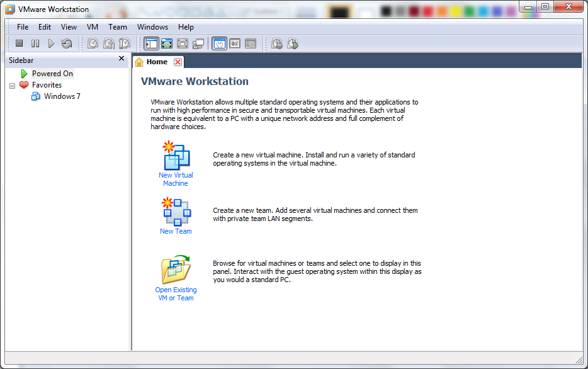
Task: Click the Power On play toolbar icon
Action: (51, 43)
